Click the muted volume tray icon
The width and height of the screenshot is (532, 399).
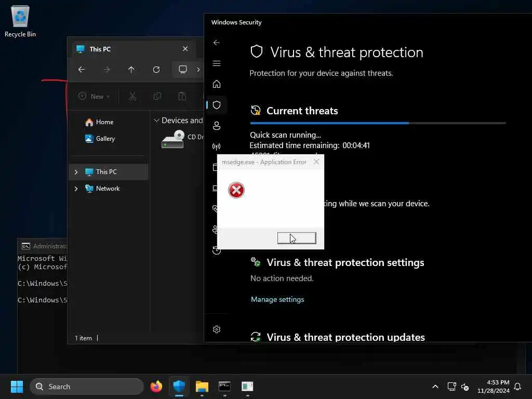click(465, 387)
